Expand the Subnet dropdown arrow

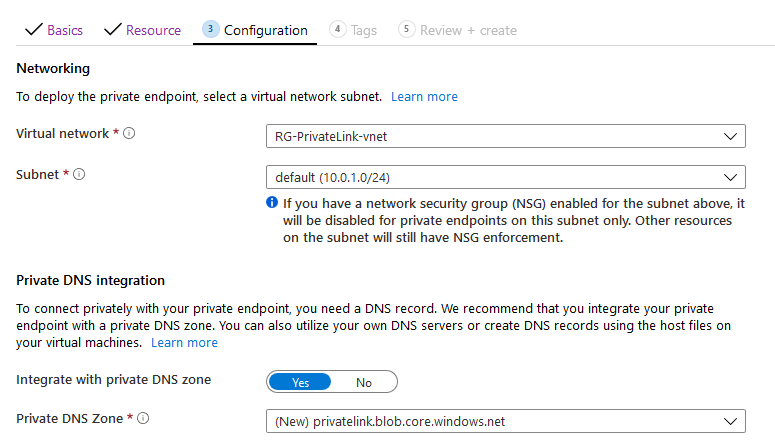coord(730,178)
